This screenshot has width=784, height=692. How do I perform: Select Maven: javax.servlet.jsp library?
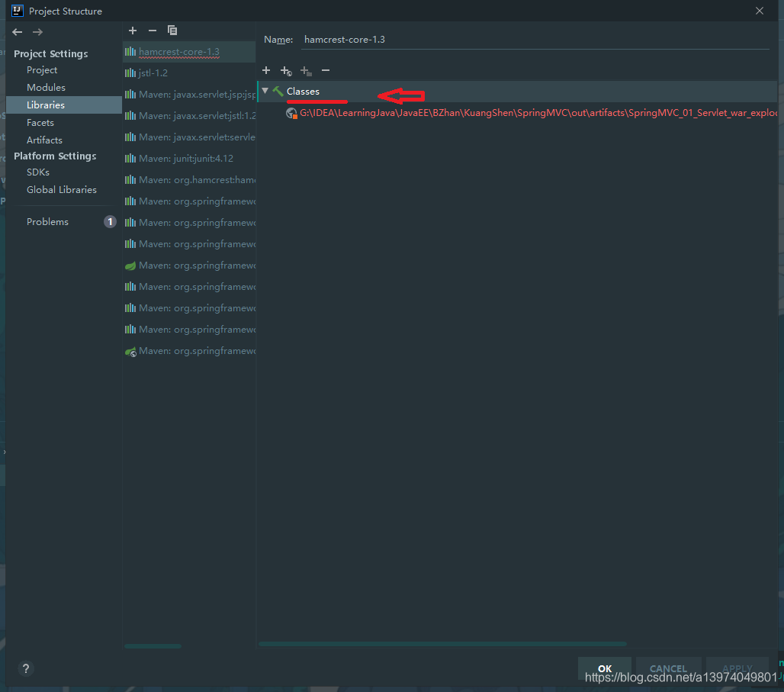189,95
